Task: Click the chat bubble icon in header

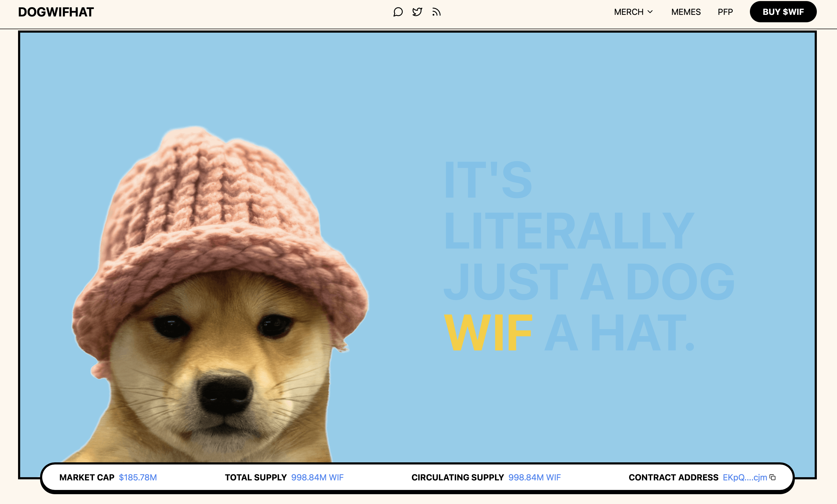Action: [x=398, y=12]
